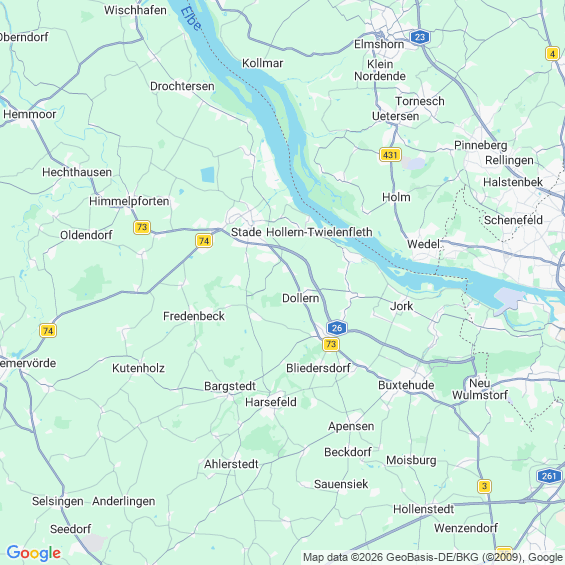Image resolution: width=565 pixels, height=565 pixels.
Task: Click the Pinneberg town label
Action: tap(481, 146)
